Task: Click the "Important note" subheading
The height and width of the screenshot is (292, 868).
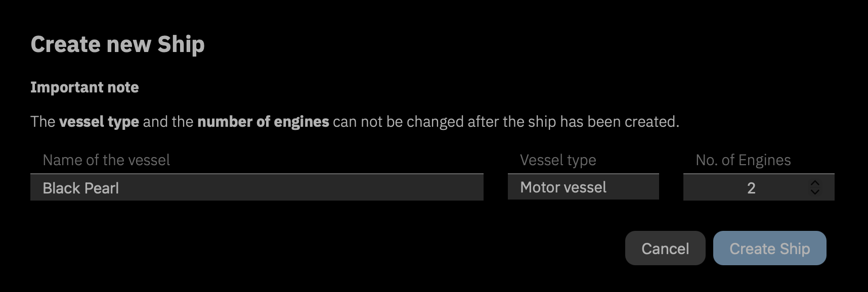Action: (x=84, y=87)
